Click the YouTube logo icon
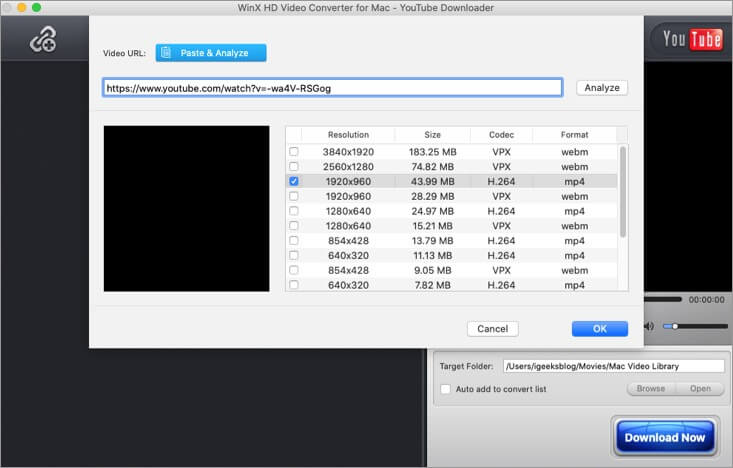 pos(692,39)
